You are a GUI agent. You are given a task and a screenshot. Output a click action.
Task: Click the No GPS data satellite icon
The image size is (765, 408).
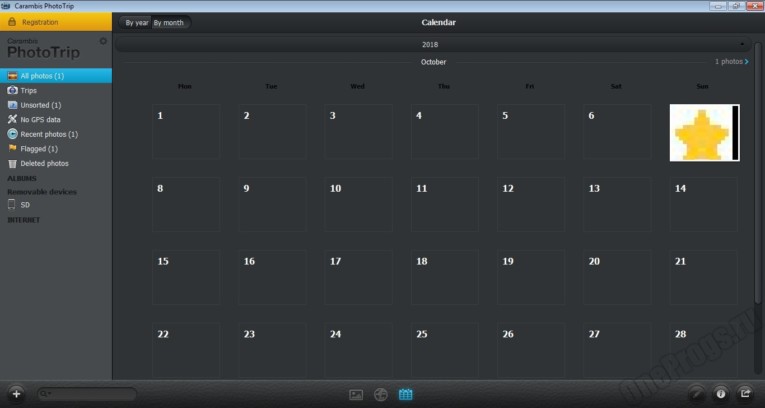tap(12, 120)
